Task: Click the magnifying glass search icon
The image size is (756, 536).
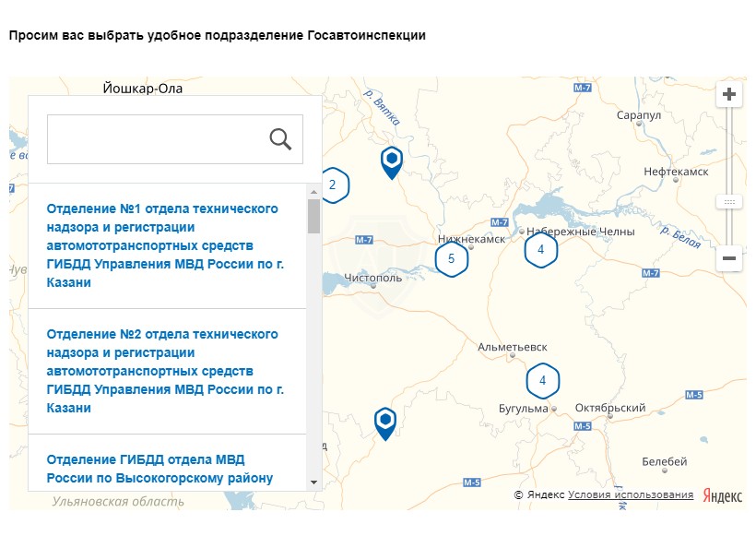Action: [280, 139]
